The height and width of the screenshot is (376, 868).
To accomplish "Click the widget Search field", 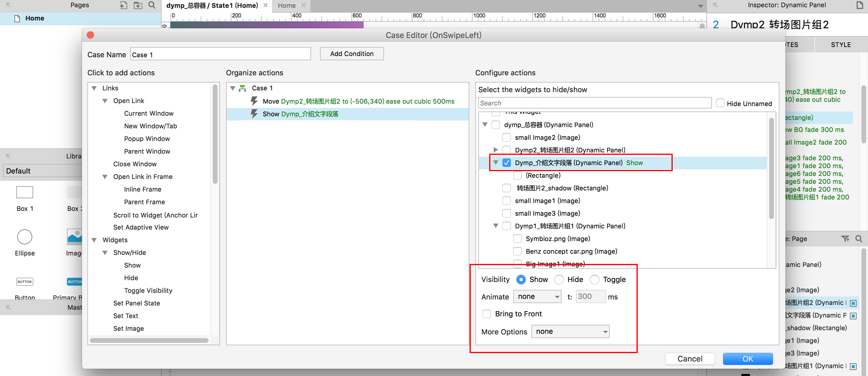I will pyautogui.click(x=594, y=103).
